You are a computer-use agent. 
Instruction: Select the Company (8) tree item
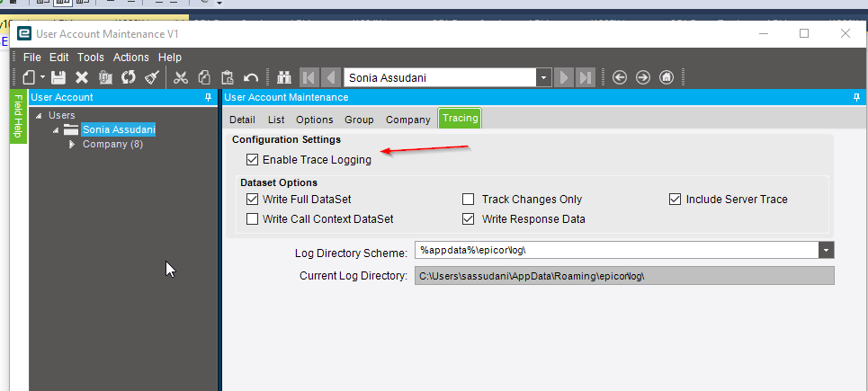tap(113, 145)
